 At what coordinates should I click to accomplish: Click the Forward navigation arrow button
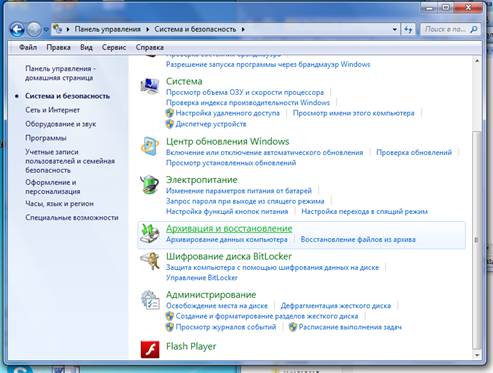tap(34, 29)
